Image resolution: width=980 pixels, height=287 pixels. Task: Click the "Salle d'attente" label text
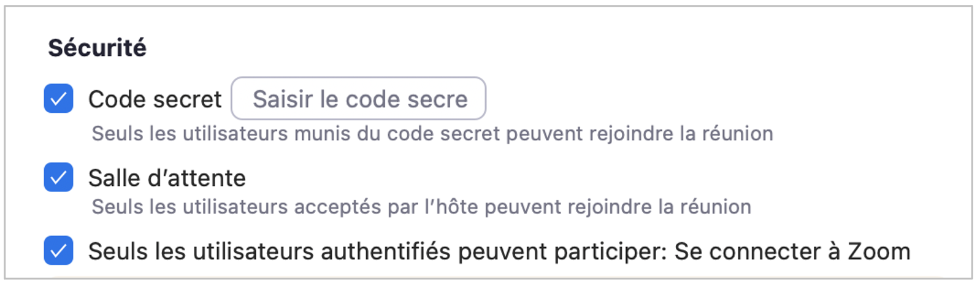(167, 178)
